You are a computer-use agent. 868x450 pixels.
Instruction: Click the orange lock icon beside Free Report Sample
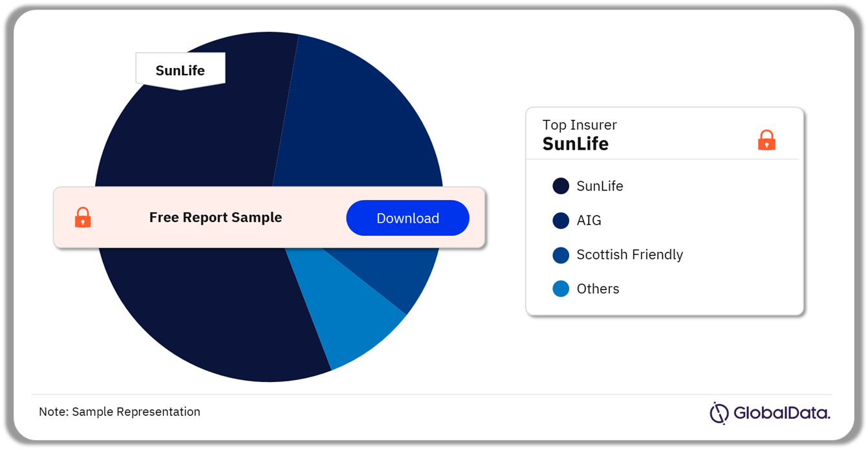pyautogui.click(x=83, y=218)
